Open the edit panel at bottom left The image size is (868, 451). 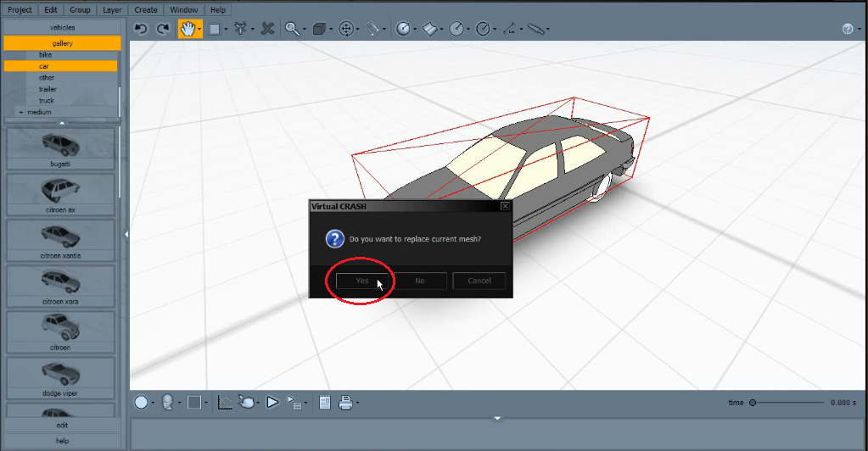pos(62,425)
